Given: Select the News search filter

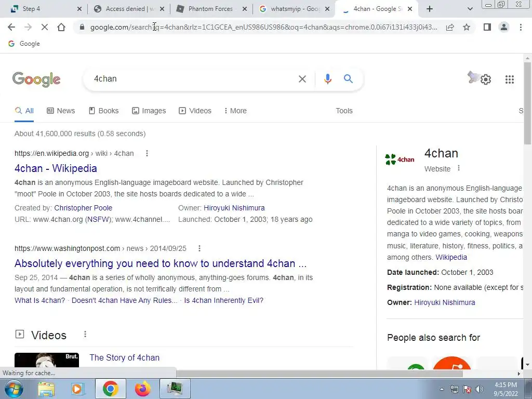Looking at the screenshot, I should [x=61, y=111].
